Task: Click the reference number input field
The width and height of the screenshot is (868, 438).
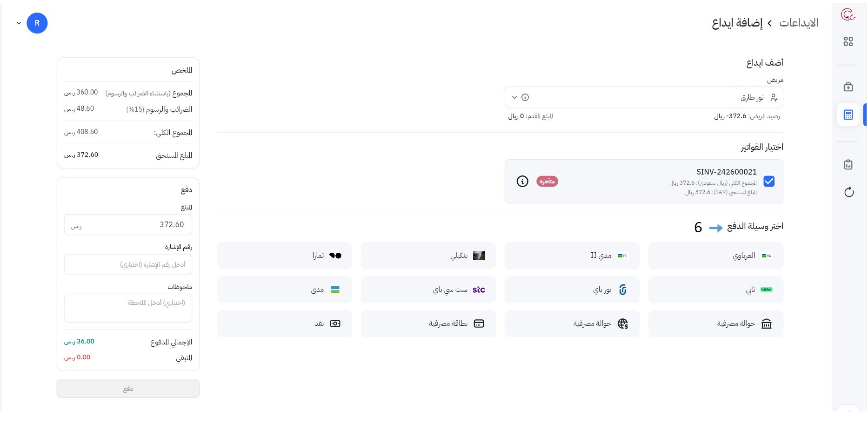Action: [x=128, y=264]
